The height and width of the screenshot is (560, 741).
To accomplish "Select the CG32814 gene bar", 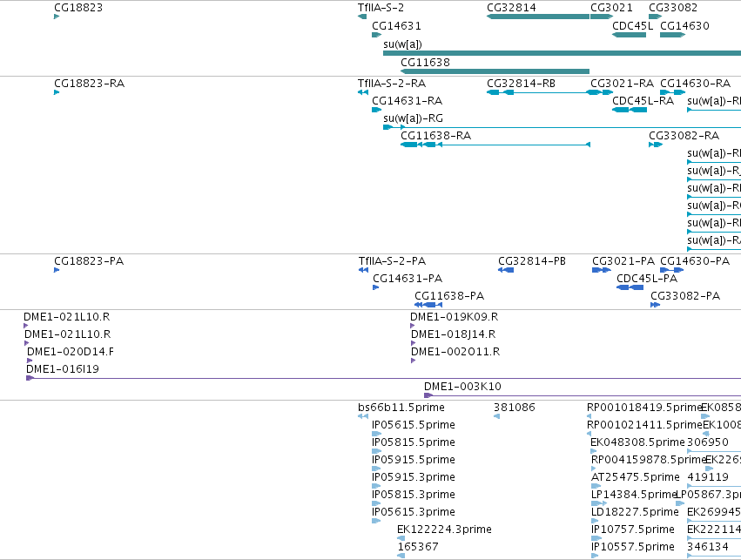I will click(x=538, y=17).
